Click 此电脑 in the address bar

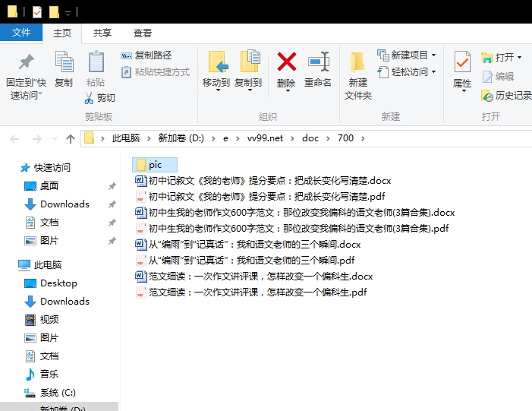(x=126, y=138)
